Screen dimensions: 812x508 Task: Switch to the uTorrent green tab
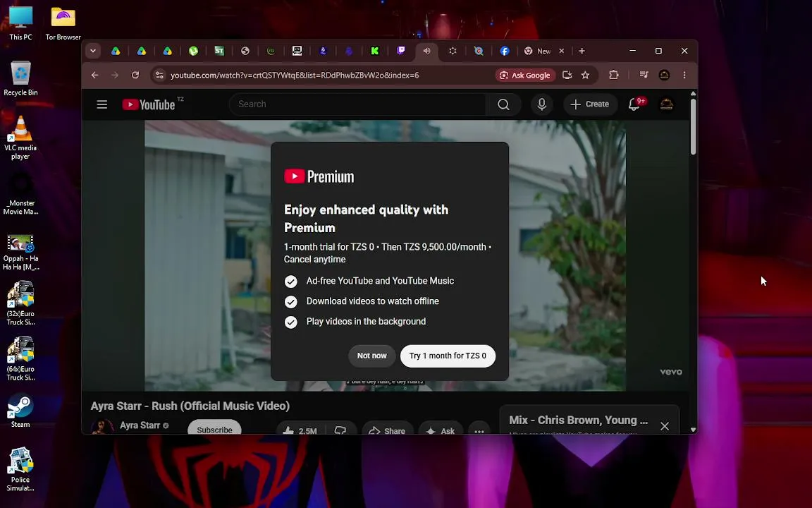tap(193, 51)
